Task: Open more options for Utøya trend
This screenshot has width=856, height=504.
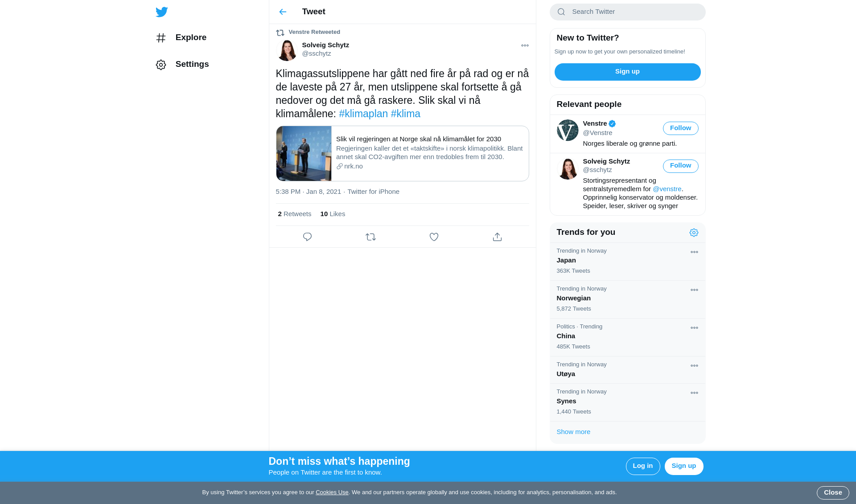Action: (694, 366)
